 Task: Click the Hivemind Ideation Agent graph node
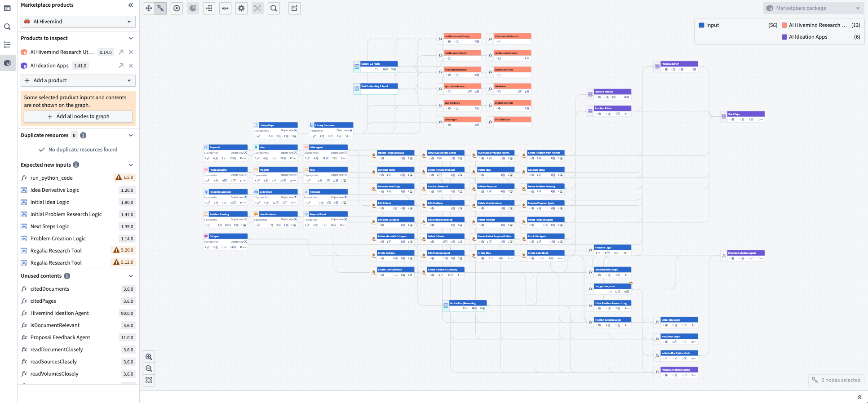[x=743, y=256]
